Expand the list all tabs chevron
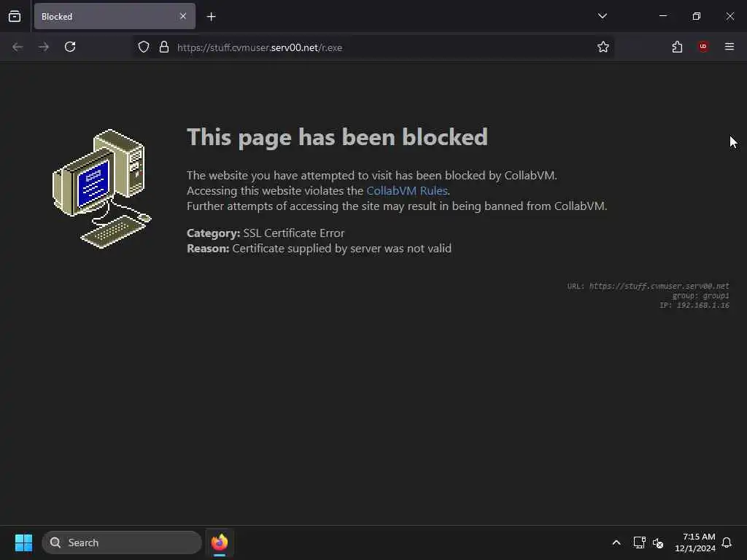747x560 pixels. coord(602,16)
